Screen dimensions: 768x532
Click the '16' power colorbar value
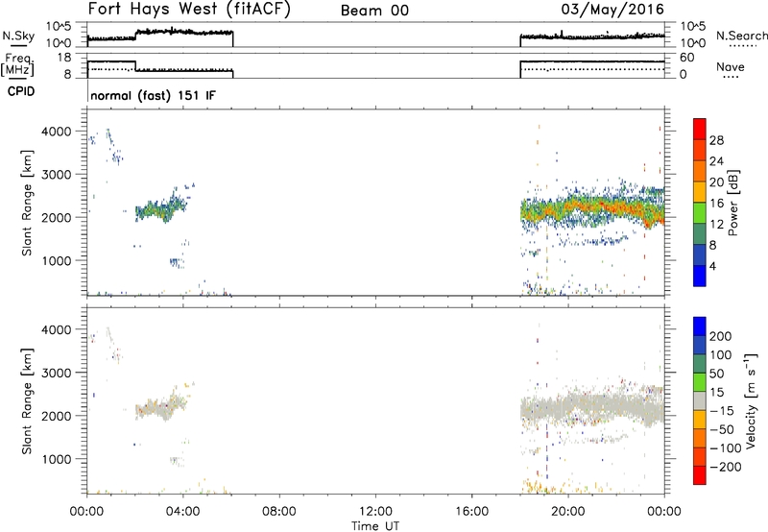(716, 204)
